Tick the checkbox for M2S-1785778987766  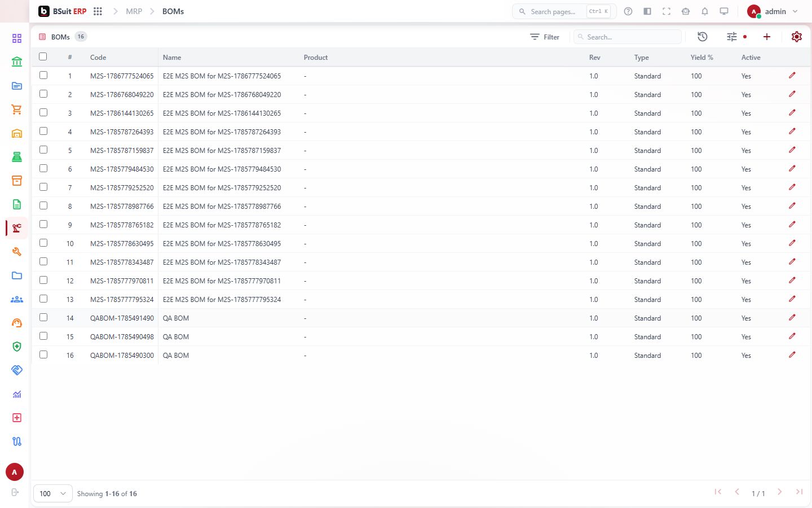(43, 205)
